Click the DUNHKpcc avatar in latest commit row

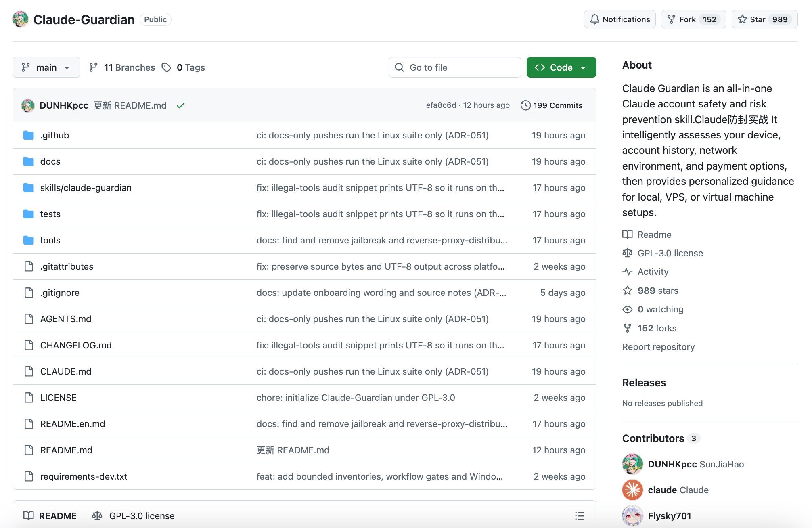click(x=28, y=105)
